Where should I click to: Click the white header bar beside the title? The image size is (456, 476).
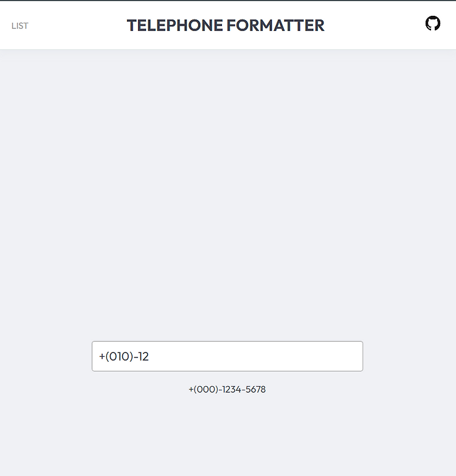point(373,25)
